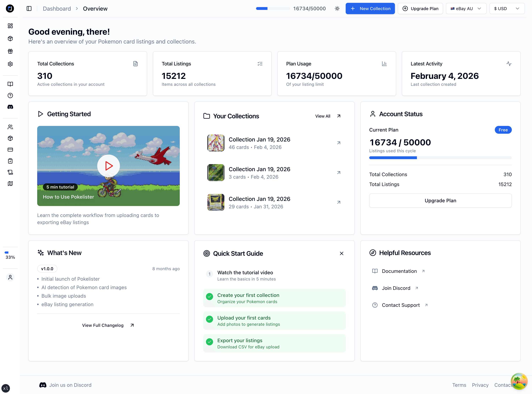Screen dimensions: 532x394
Task: Open View Full Changelog link
Action: (x=108, y=325)
